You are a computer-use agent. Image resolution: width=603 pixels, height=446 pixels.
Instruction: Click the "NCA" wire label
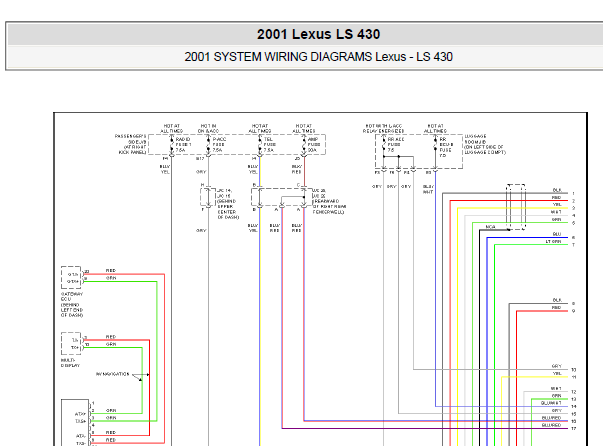pos(490,227)
